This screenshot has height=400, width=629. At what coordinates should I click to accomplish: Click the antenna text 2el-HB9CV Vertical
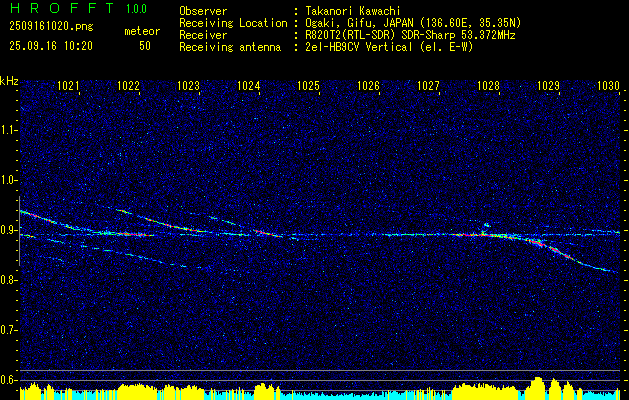(x=358, y=47)
